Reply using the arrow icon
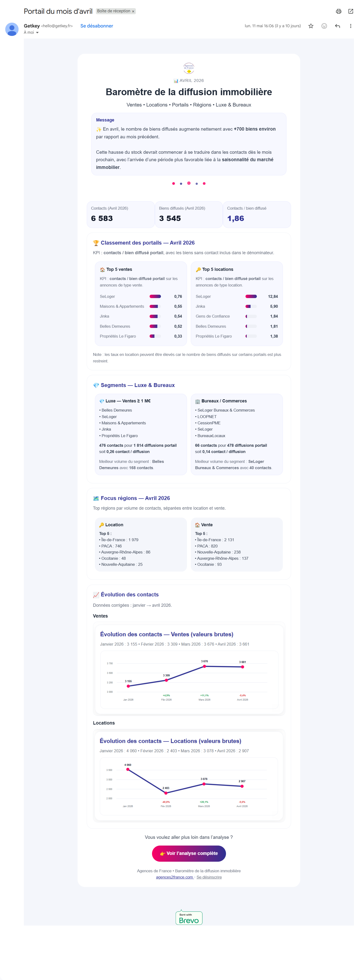Viewport: 359px width, 980px height. coord(337,26)
